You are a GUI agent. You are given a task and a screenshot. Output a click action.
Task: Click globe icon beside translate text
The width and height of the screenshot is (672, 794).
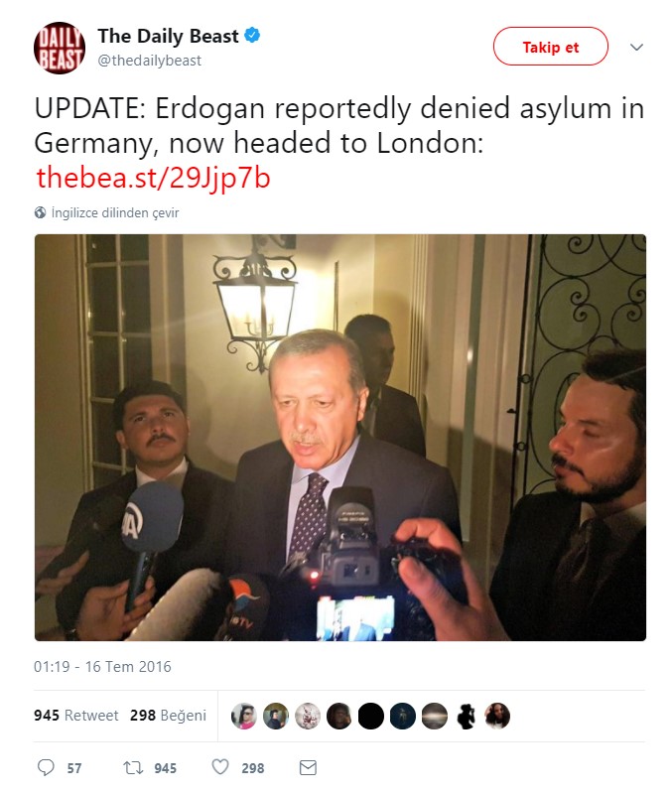[41, 212]
